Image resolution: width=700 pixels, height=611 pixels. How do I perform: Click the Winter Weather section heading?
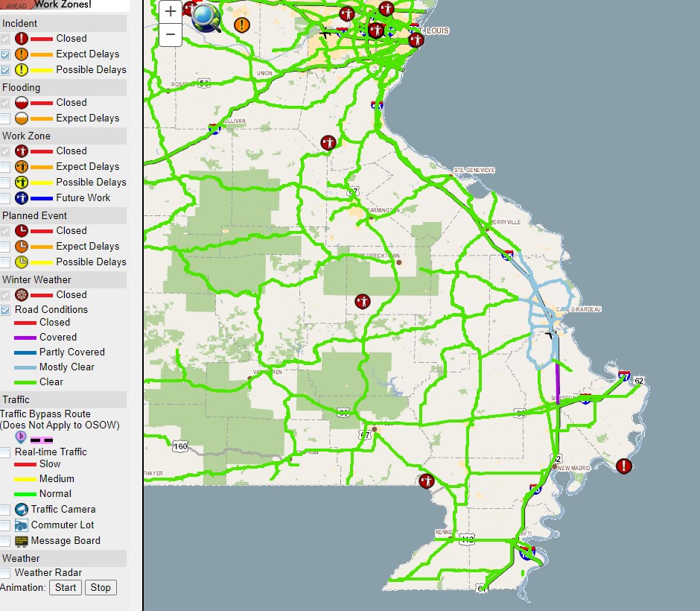[x=36, y=279]
